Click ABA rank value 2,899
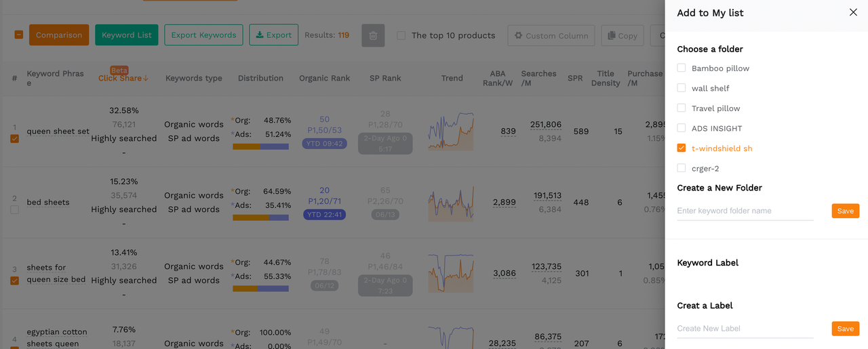The image size is (868, 349). (505, 203)
